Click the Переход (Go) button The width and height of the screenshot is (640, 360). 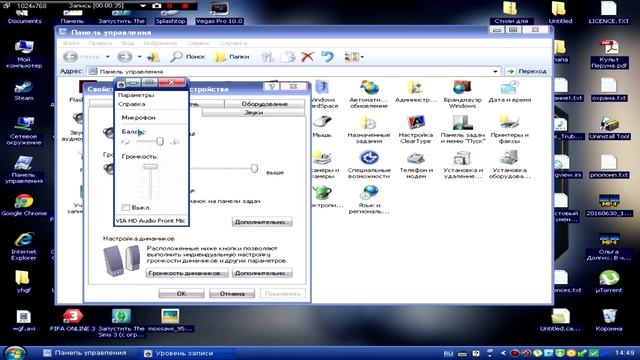click(527, 71)
